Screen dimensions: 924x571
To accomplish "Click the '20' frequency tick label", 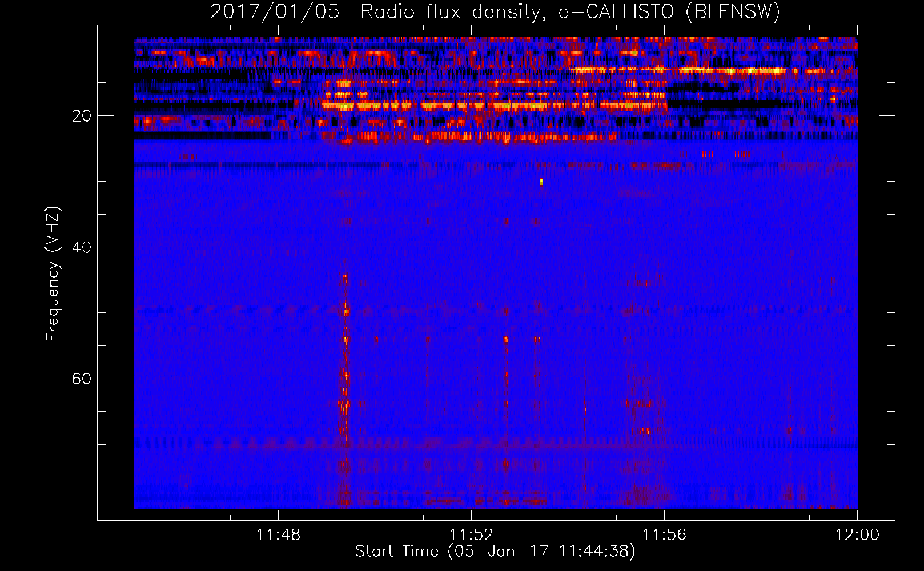I will tap(81, 116).
